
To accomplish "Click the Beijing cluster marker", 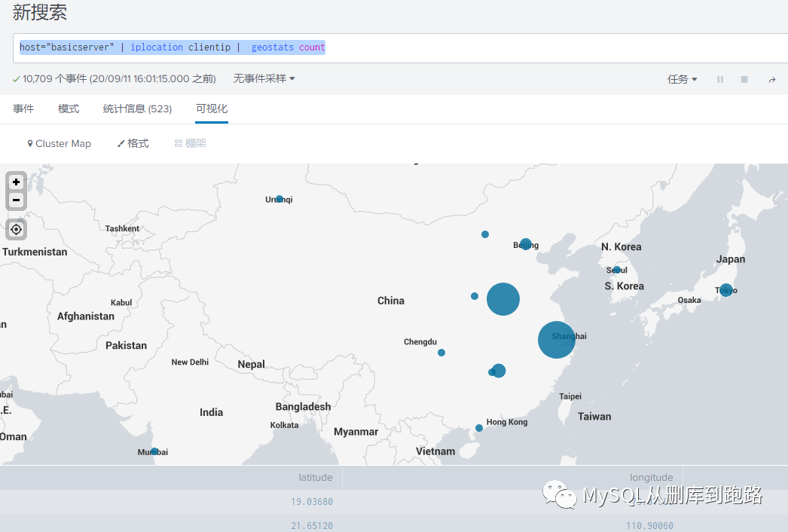I will click(x=526, y=244).
